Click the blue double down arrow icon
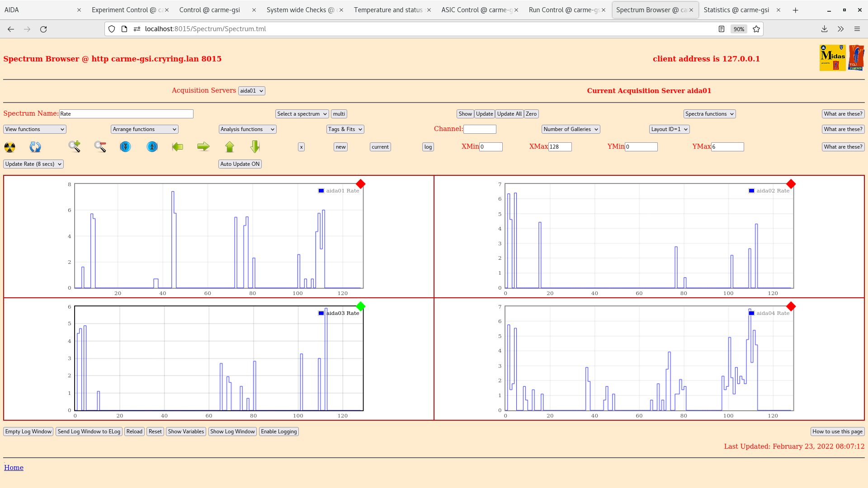 [125, 146]
